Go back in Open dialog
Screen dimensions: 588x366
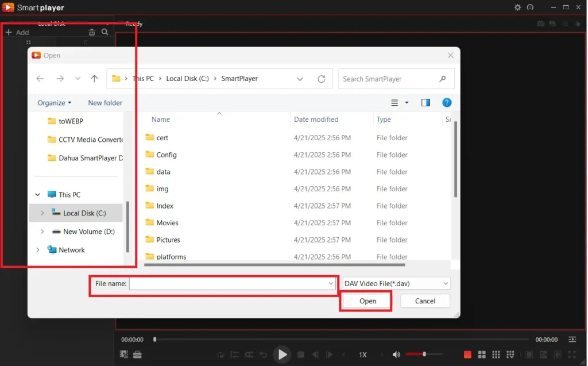[40, 79]
